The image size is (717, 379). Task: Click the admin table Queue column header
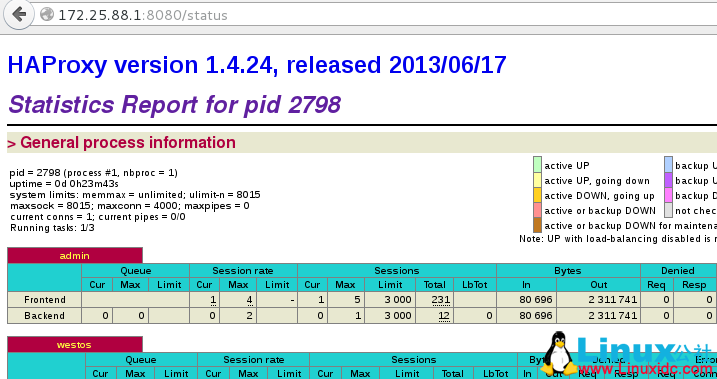135,271
